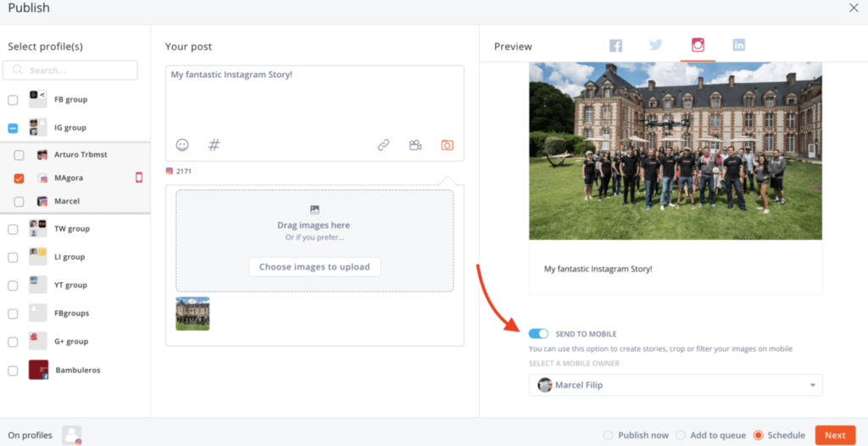This screenshot has width=868, height=446.
Task: Click the uploaded chateau image thumbnail
Action: [x=192, y=314]
